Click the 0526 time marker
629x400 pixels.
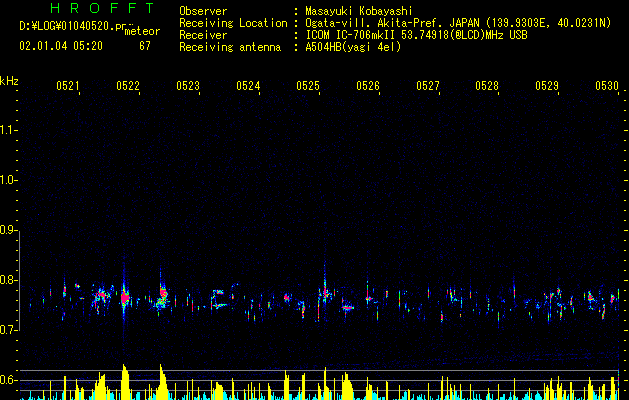click(368, 85)
